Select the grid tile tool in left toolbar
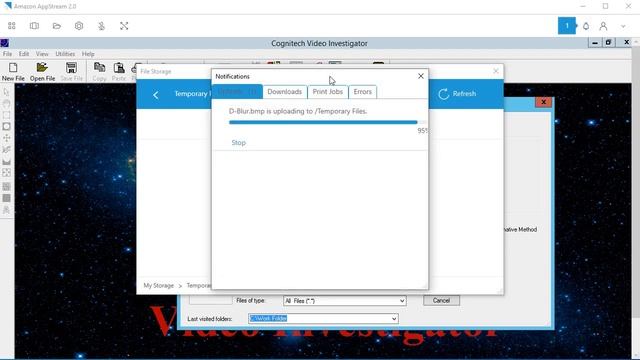The image size is (640, 360). point(7,187)
